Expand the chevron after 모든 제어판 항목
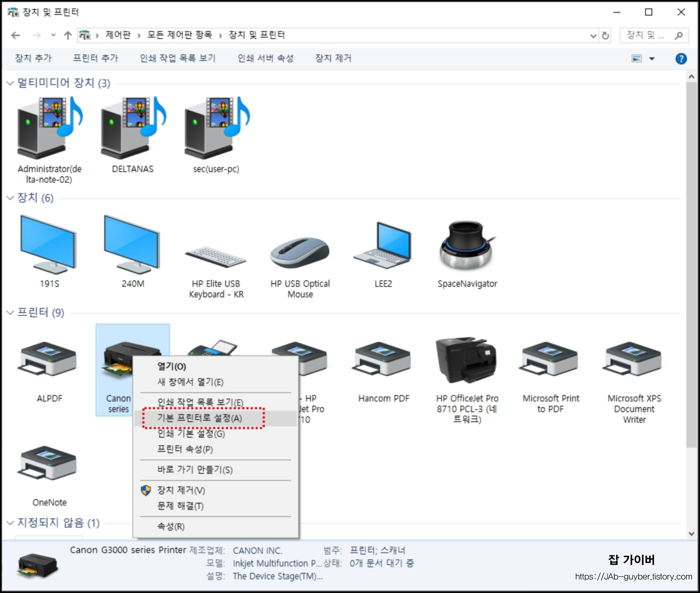Viewport: 700px width, 593px height. 220,36
